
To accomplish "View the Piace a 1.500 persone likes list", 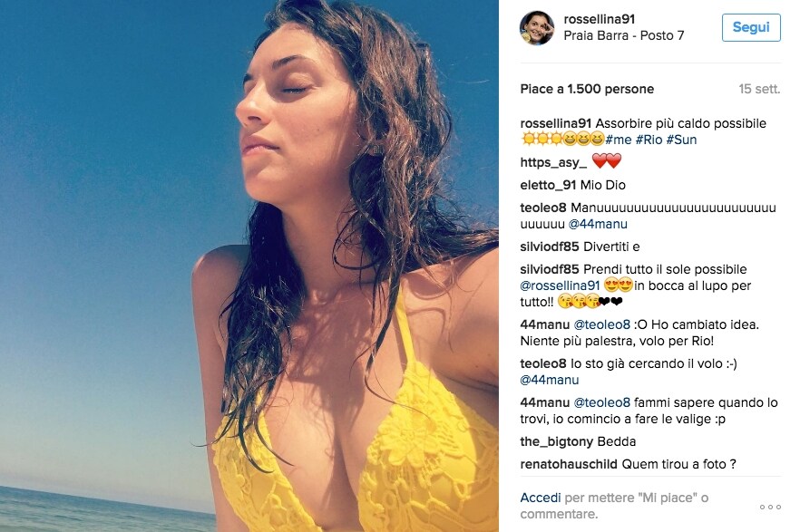I will click(x=587, y=89).
